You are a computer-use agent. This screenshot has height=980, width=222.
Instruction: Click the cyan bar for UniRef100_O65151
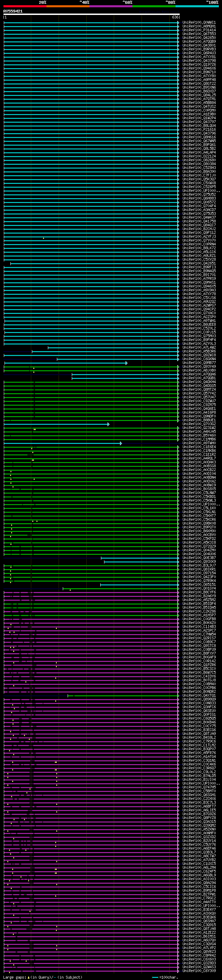[x=140, y=585]
